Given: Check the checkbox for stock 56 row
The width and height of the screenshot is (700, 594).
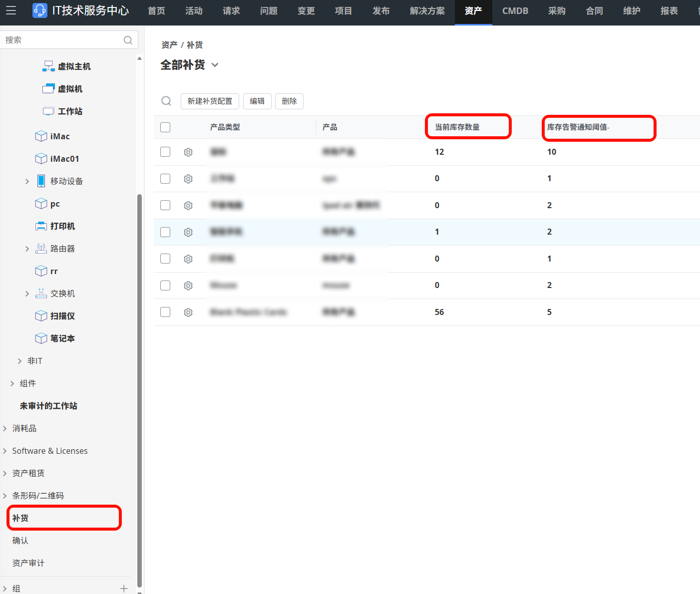Looking at the screenshot, I should click(165, 312).
